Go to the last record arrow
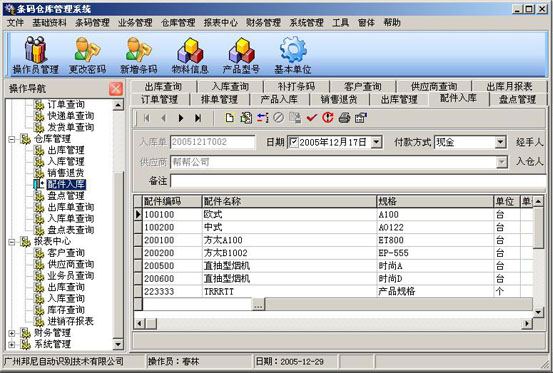553x373 pixels. [198, 118]
